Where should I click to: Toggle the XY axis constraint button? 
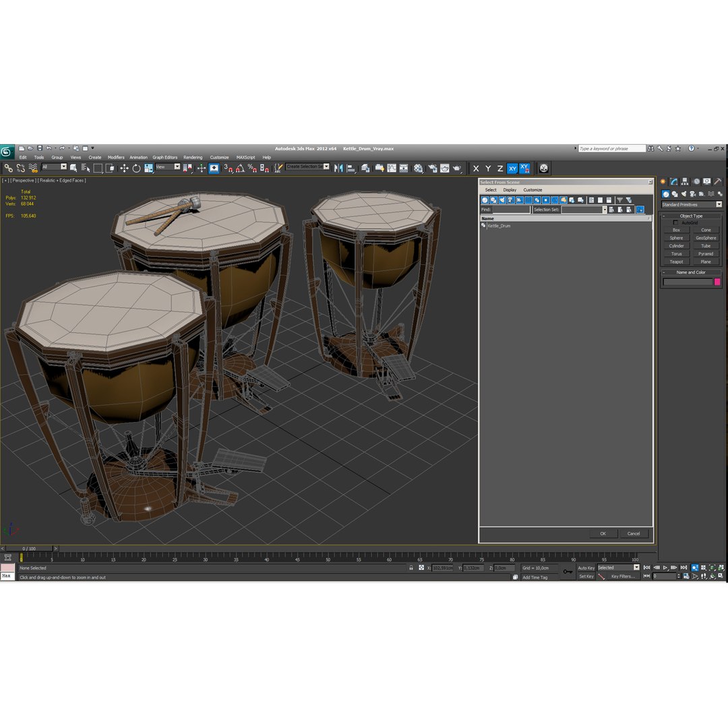pos(512,169)
